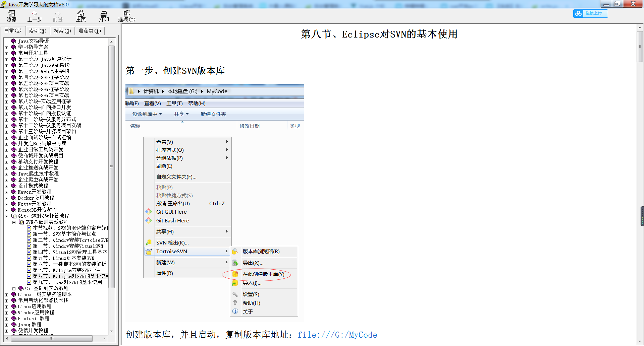The height and width of the screenshot is (346, 644).
Task: Select 移动支付开发教程 tree item
Action: (38, 162)
